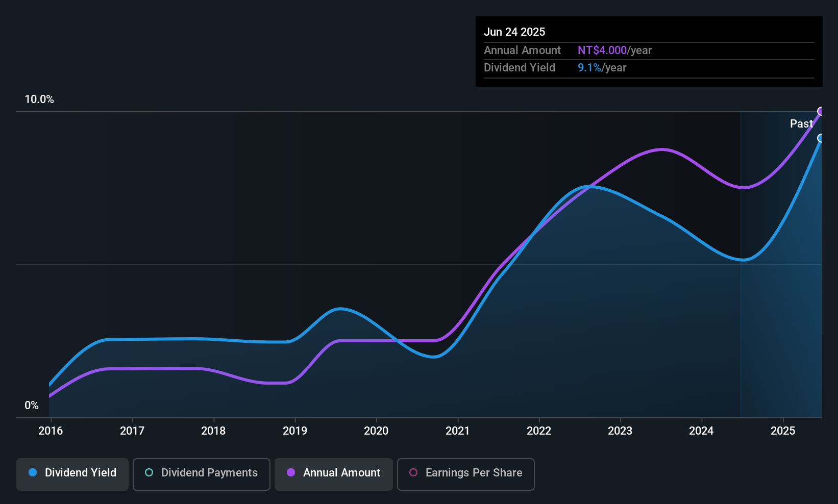Screen dimensions: 838x504
Task: Click the 2022 x-axis label
Action: [539, 431]
